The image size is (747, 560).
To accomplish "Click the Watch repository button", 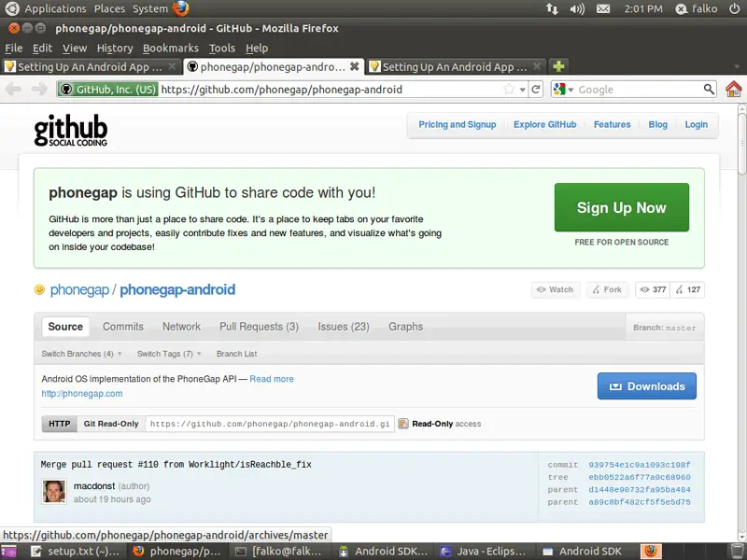I will click(556, 289).
